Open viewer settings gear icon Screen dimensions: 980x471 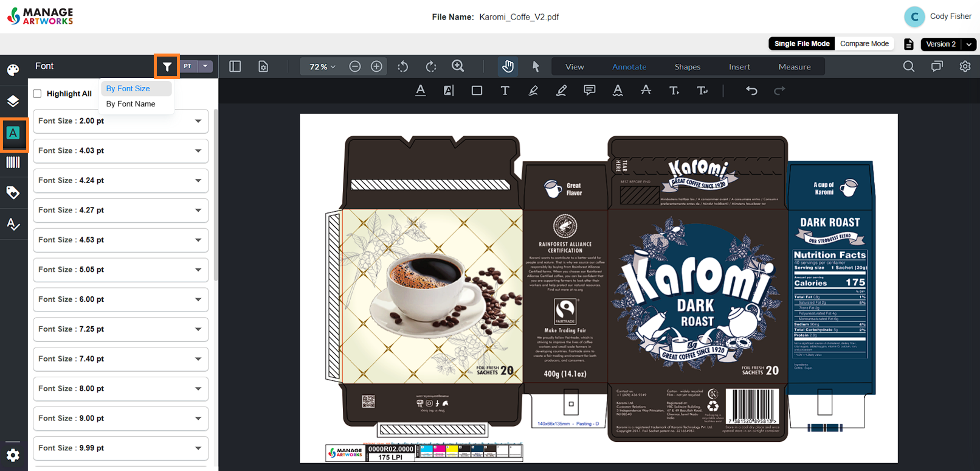(x=965, y=66)
